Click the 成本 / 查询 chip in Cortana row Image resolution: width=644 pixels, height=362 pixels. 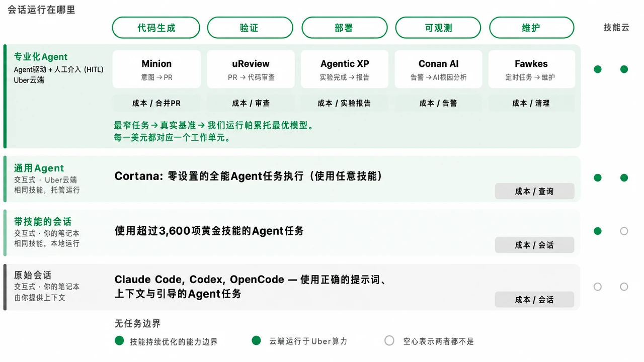534,191
